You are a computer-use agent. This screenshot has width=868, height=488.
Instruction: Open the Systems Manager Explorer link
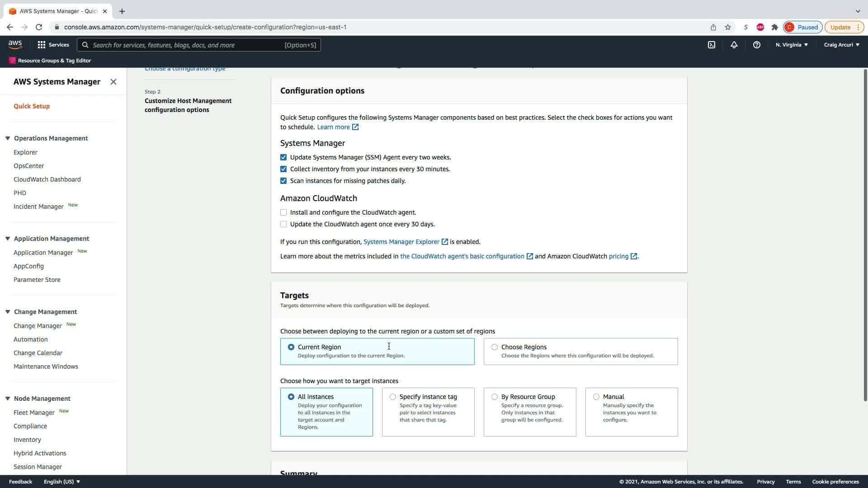(401, 242)
